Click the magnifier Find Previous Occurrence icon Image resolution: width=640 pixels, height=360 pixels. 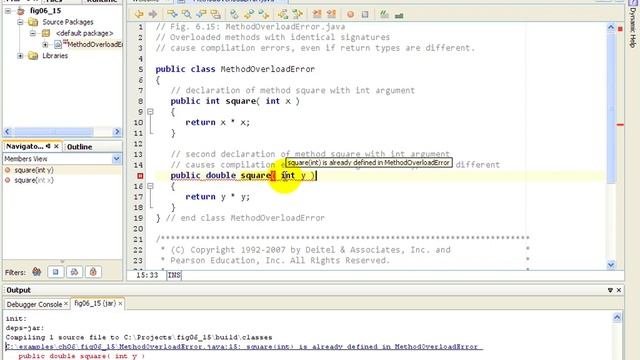(x=187, y=14)
